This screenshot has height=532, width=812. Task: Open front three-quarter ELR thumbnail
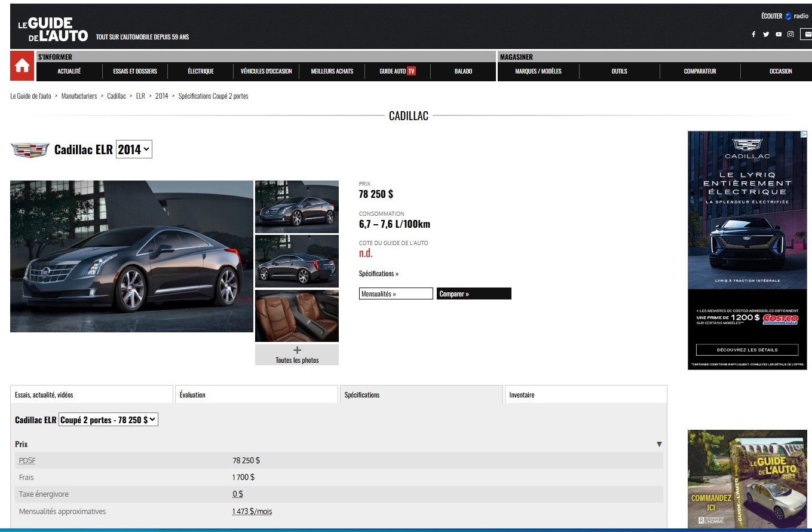click(297, 207)
